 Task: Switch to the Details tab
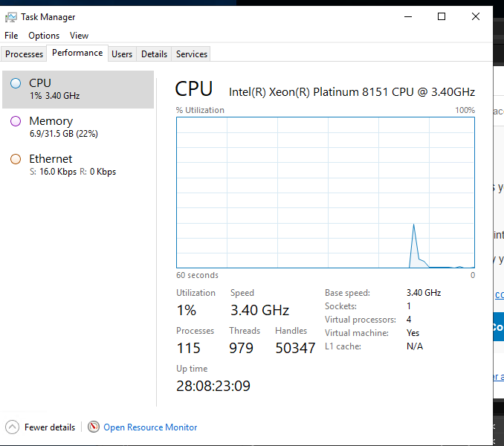coord(154,54)
